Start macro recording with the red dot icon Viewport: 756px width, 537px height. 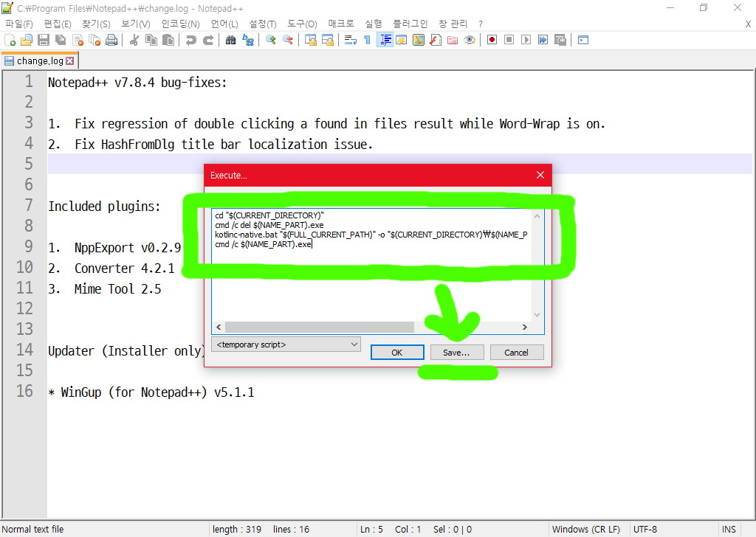[492, 40]
